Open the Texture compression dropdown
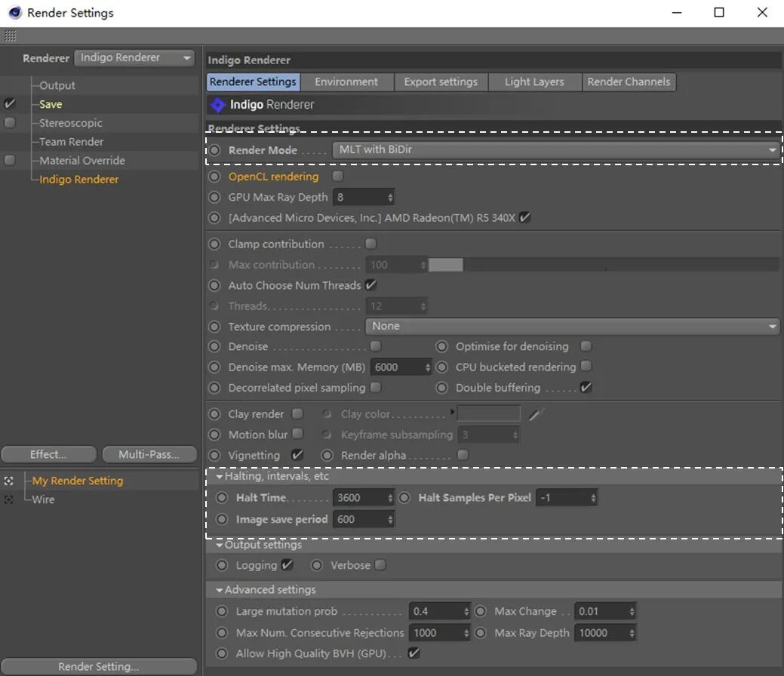 [x=572, y=327]
